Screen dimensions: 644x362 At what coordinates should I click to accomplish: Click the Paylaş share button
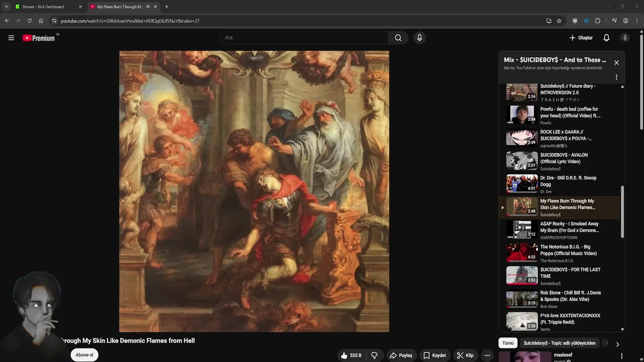[x=400, y=355]
